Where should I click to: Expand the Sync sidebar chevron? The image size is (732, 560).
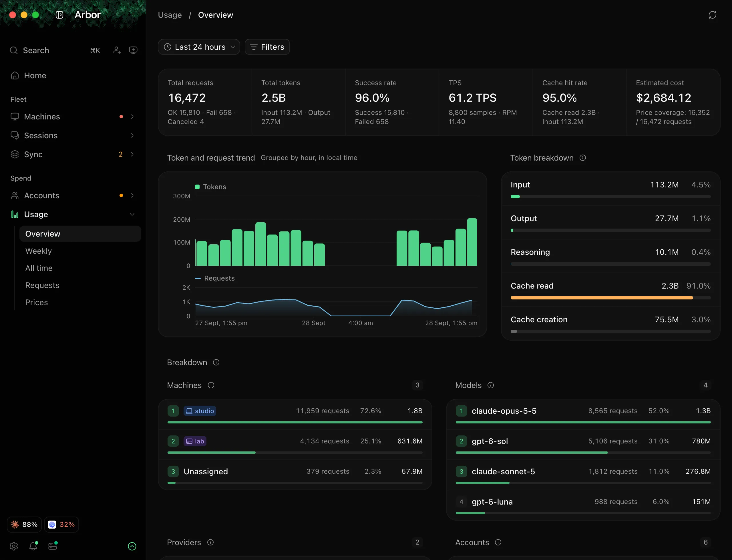[132, 154]
